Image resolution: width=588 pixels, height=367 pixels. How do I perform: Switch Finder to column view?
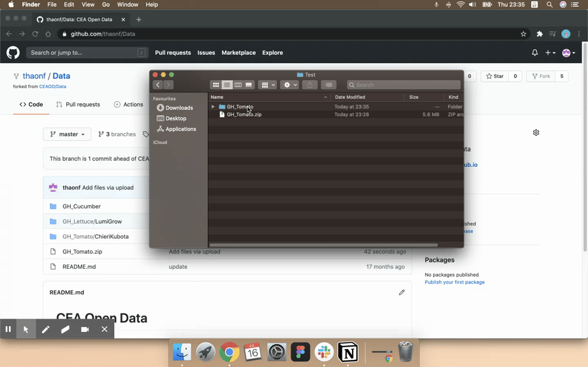pyautogui.click(x=238, y=85)
